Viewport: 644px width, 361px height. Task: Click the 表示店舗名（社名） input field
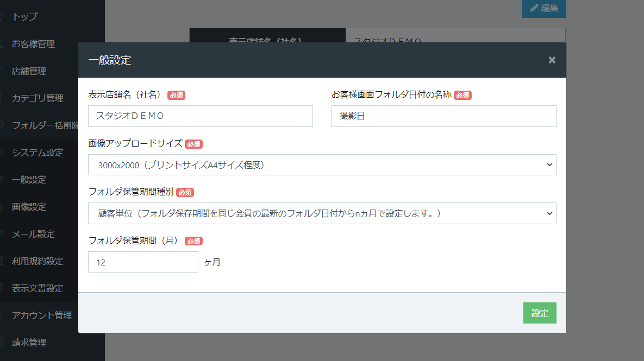coord(200,116)
